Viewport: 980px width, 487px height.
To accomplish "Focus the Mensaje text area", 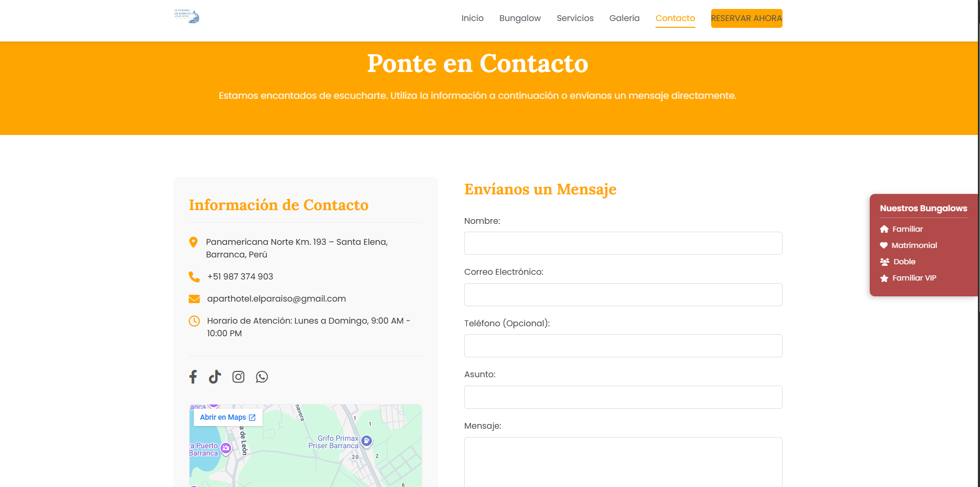I will (623, 462).
